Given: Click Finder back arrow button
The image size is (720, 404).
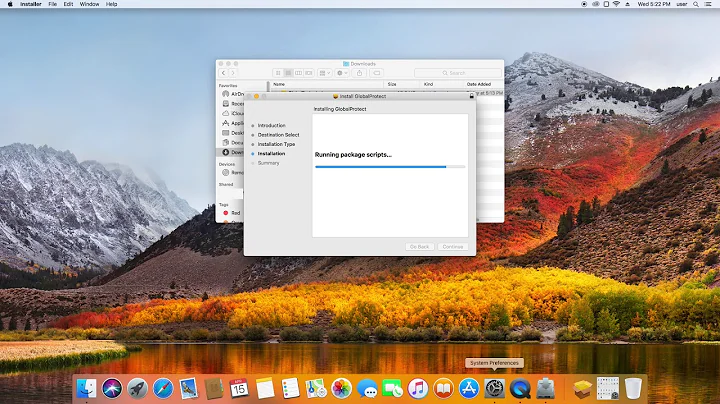Looking at the screenshot, I should (223, 73).
